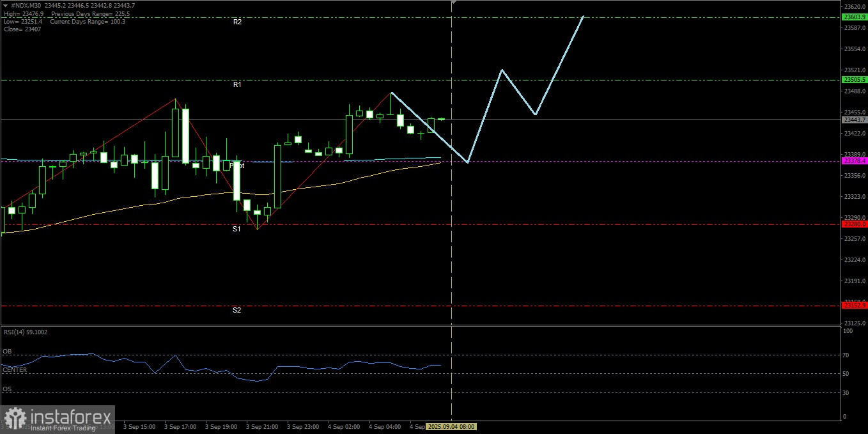
Task: Select the #NDX,M30 symbol title
Action: pos(26,6)
